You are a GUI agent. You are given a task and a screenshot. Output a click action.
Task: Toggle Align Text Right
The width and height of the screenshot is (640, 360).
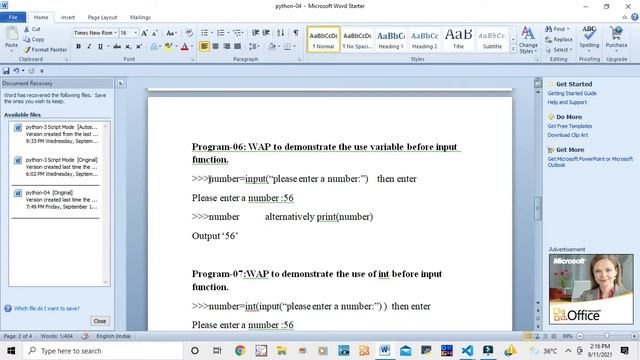(x=227, y=47)
